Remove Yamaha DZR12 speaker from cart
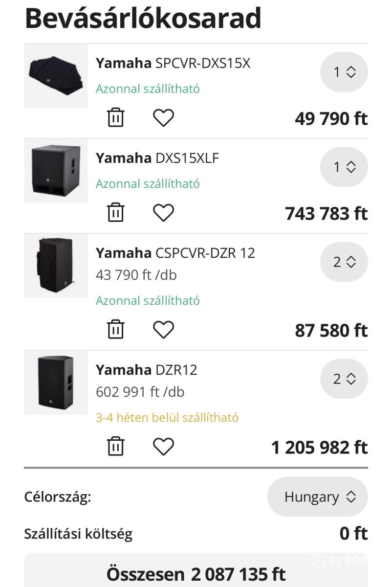392x587 pixels. click(x=116, y=447)
